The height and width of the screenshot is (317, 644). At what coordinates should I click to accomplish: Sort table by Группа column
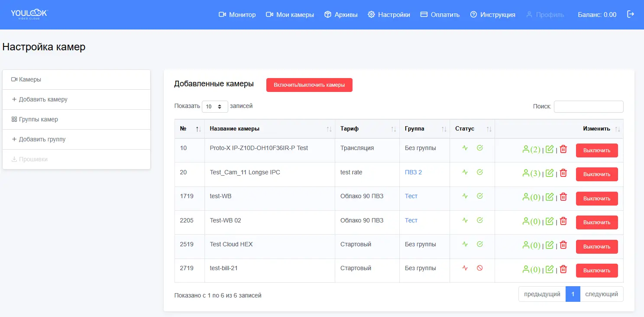click(425, 129)
